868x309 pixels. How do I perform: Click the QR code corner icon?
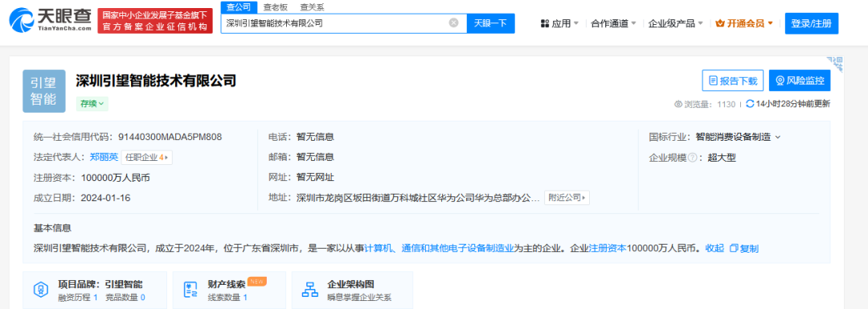tap(834, 64)
